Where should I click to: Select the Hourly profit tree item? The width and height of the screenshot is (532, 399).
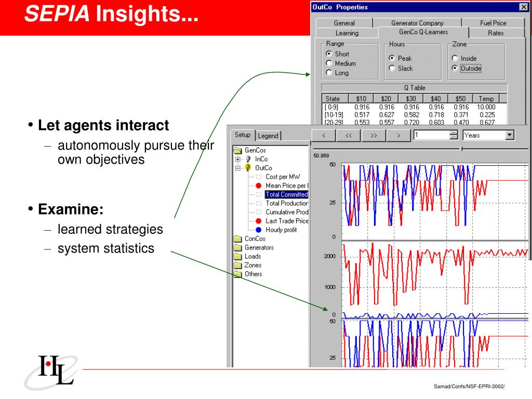281,230
